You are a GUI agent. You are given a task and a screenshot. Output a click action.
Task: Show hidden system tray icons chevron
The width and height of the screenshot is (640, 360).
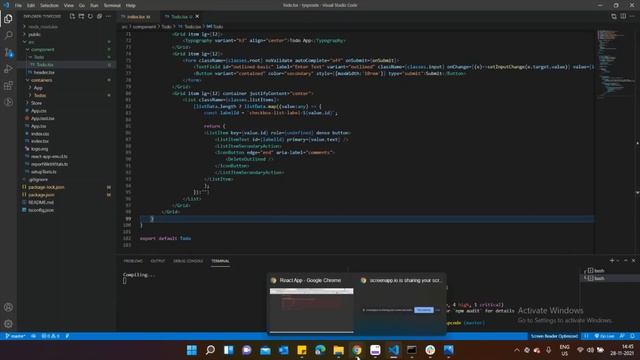[x=517, y=350]
